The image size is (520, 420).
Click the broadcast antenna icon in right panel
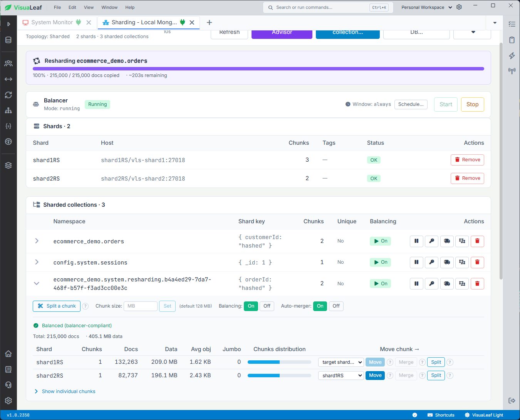tap(512, 71)
